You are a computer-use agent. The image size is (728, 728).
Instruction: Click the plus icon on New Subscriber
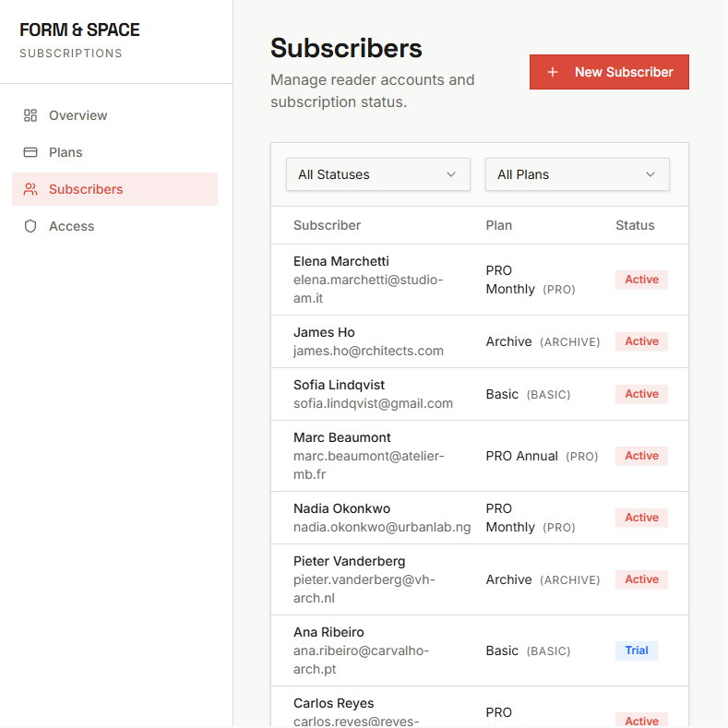553,72
